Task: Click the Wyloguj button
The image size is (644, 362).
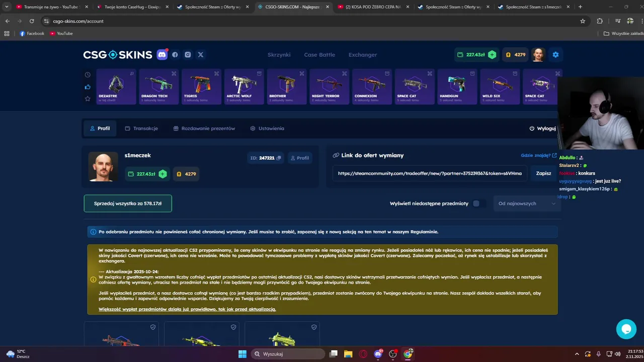Action: [543, 128]
